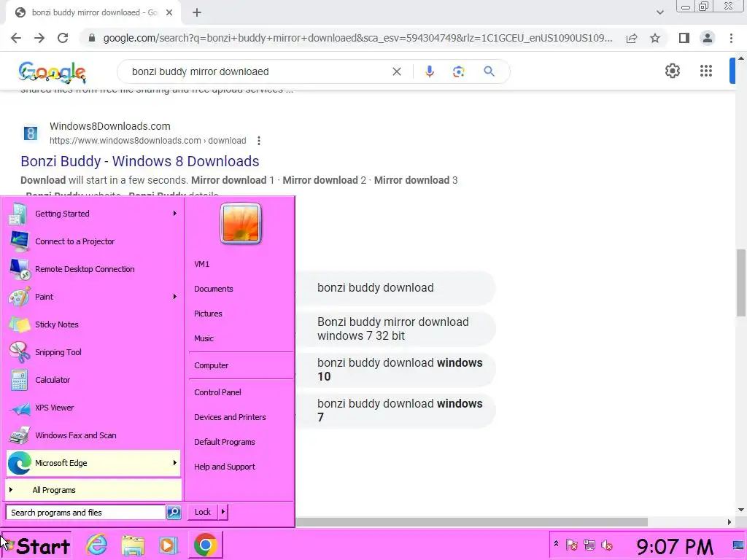The width and height of the screenshot is (747, 560).
Task: Open Sticky Notes
Action: (93, 324)
